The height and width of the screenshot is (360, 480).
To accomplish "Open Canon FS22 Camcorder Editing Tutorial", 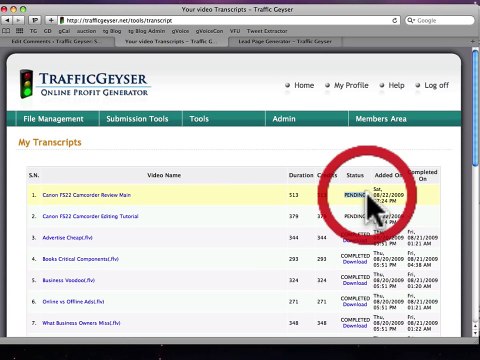I will click(x=90, y=216).
